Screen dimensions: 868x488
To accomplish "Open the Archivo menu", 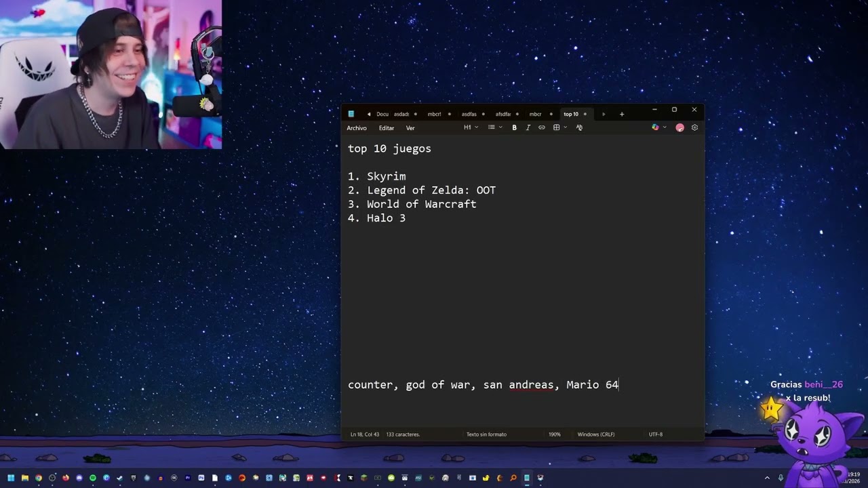I will tap(357, 128).
